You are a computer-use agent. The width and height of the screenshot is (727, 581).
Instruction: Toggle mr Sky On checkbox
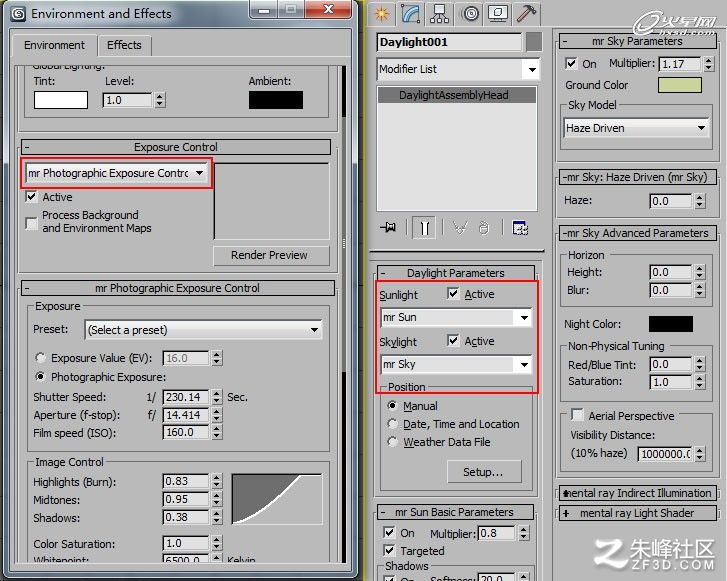point(571,63)
